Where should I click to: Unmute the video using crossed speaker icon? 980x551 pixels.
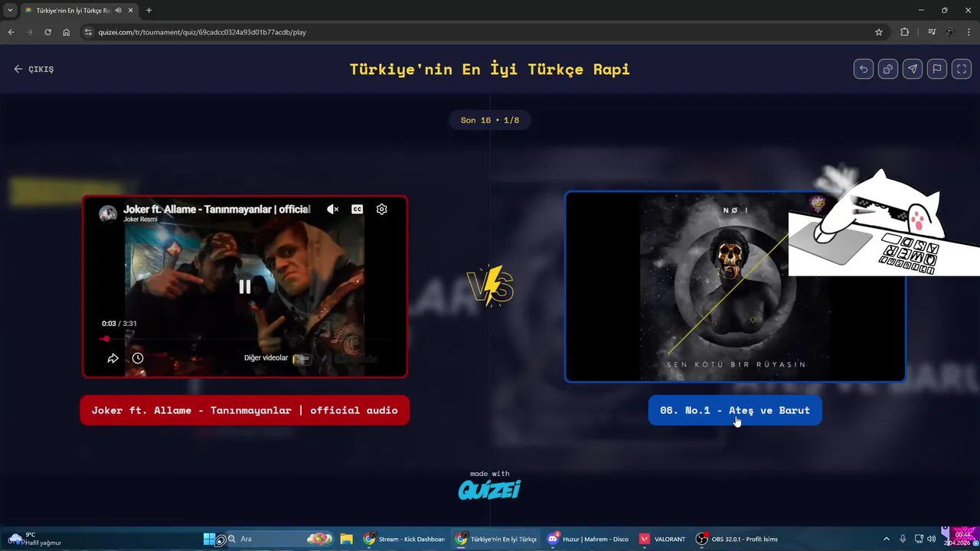click(332, 209)
